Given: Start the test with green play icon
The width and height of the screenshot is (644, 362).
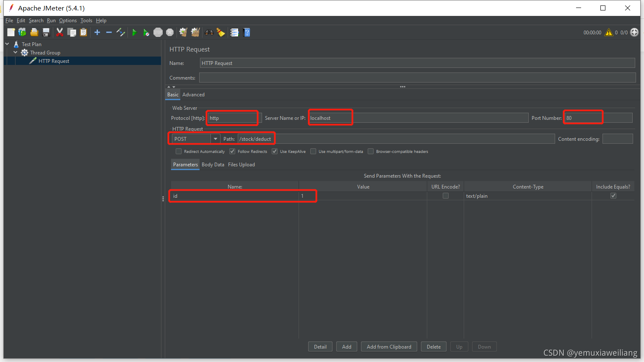Looking at the screenshot, I should (134, 32).
